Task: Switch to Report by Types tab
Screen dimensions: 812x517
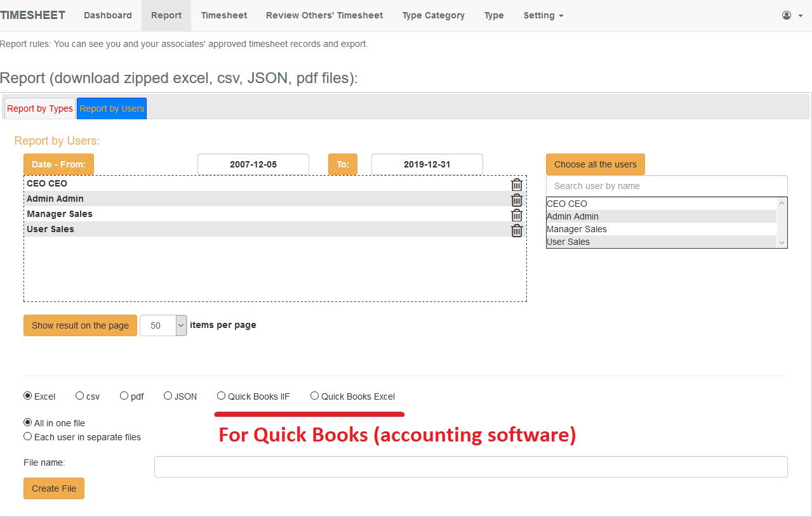Action: 40,108
